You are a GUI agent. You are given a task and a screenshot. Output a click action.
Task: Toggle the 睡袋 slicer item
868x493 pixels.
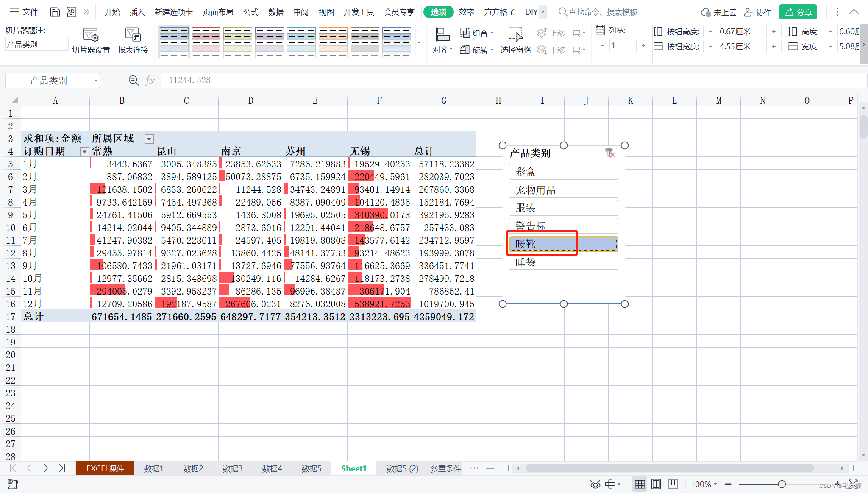563,262
